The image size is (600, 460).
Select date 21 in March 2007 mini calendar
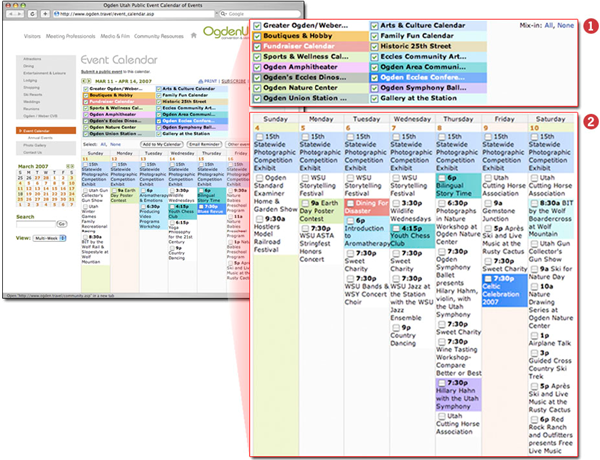(x=46, y=194)
